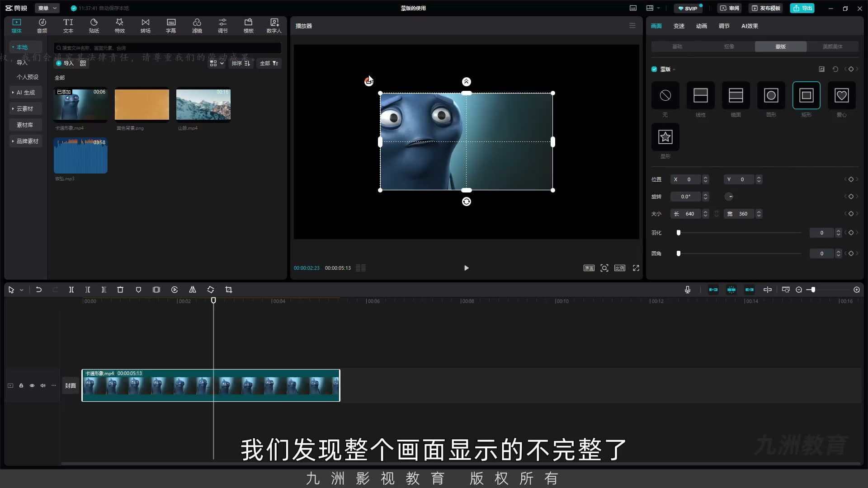Switch to the 调节 adjust tab in properties
The image size is (868, 488).
[724, 26]
